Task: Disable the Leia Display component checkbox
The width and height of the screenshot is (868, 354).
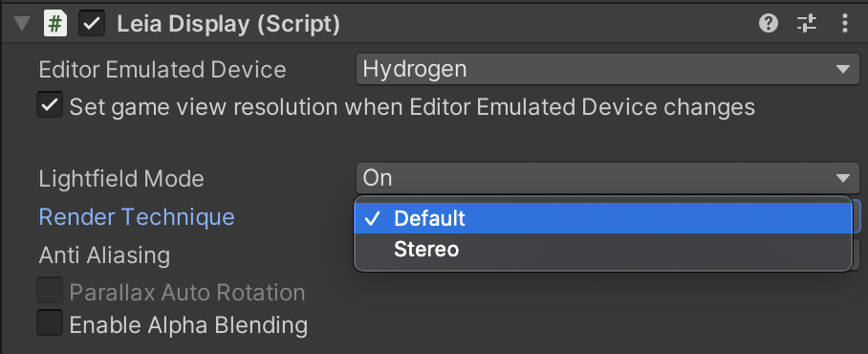Action: tap(92, 24)
